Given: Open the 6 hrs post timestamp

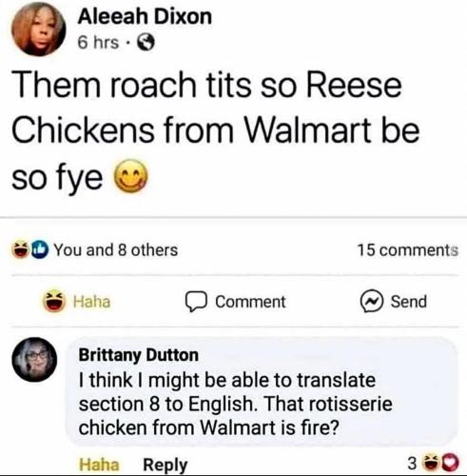Looking at the screenshot, I should (x=98, y=43).
